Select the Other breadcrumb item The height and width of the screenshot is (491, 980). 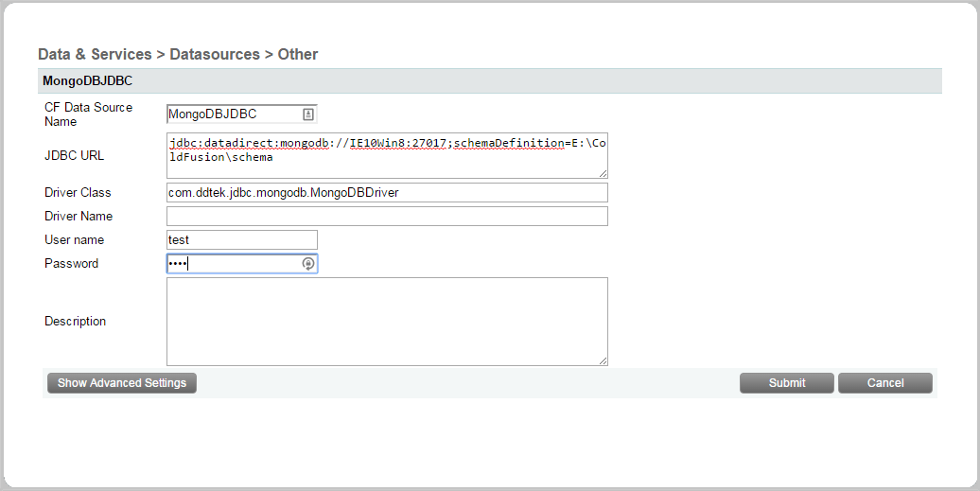pos(298,55)
